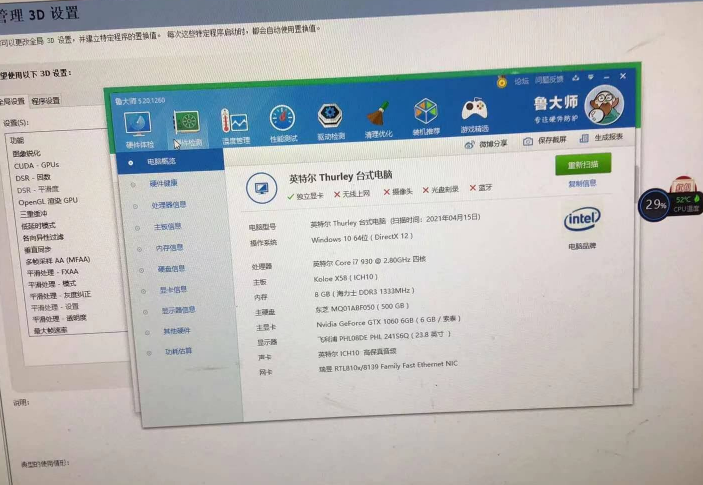The height and width of the screenshot is (485, 703).
Task: Click the 东芝 MQ01ABF050 hard disk value
Action: pos(362,307)
